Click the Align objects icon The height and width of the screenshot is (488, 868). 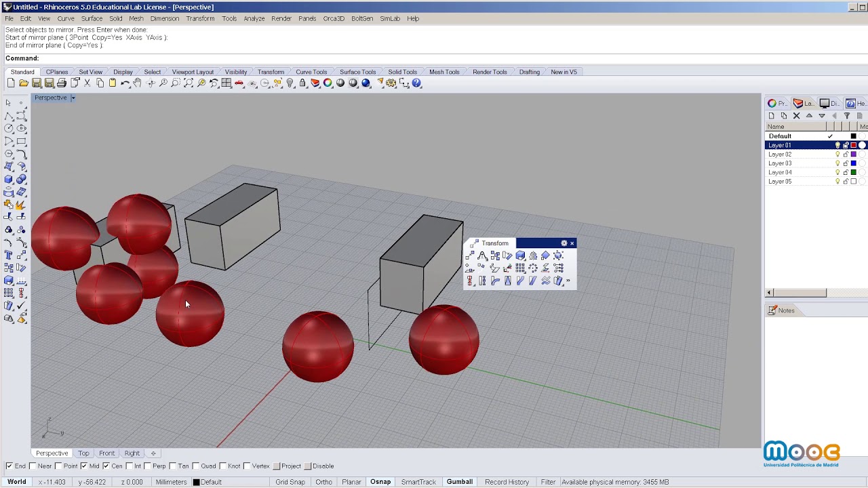click(x=469, y=281)
